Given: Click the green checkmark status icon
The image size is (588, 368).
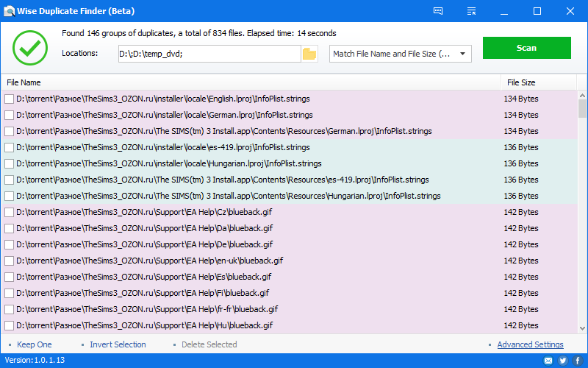Looking at the screenshot, I should (30, 48).
